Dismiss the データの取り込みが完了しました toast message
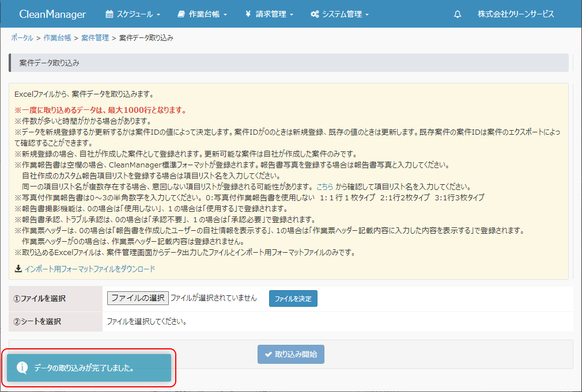582x392 pixels. [x=89, y=368]
